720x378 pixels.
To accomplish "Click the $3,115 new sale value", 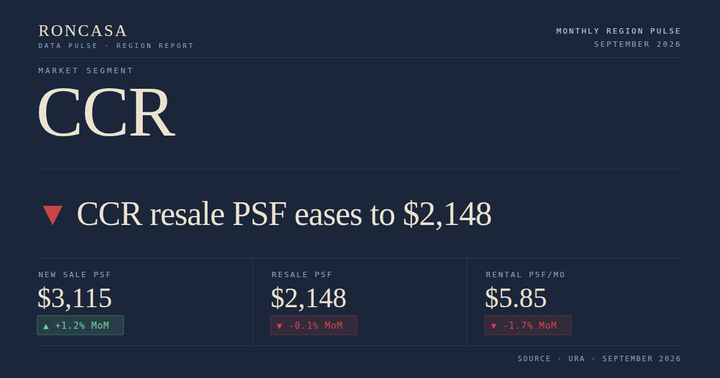I will [74, 298].
